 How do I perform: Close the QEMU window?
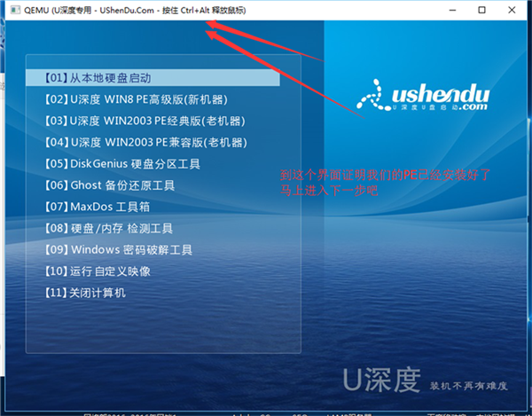[512, 10]
